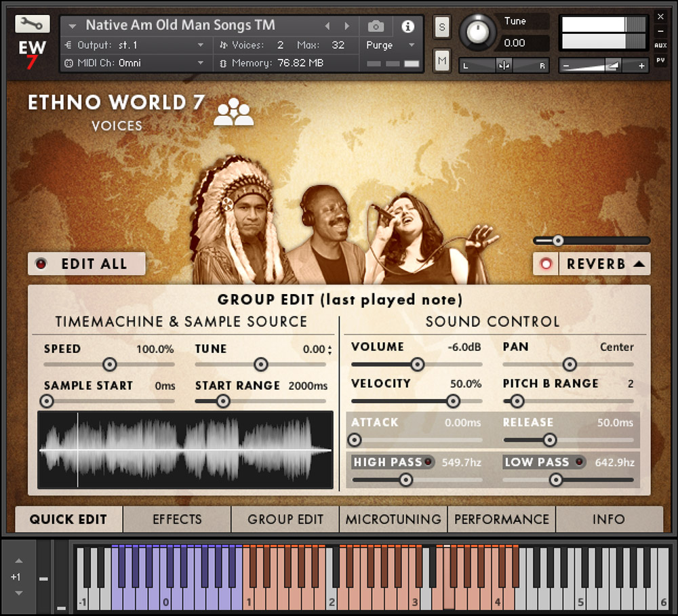Click the memory chip icon

tap(223, 63)
